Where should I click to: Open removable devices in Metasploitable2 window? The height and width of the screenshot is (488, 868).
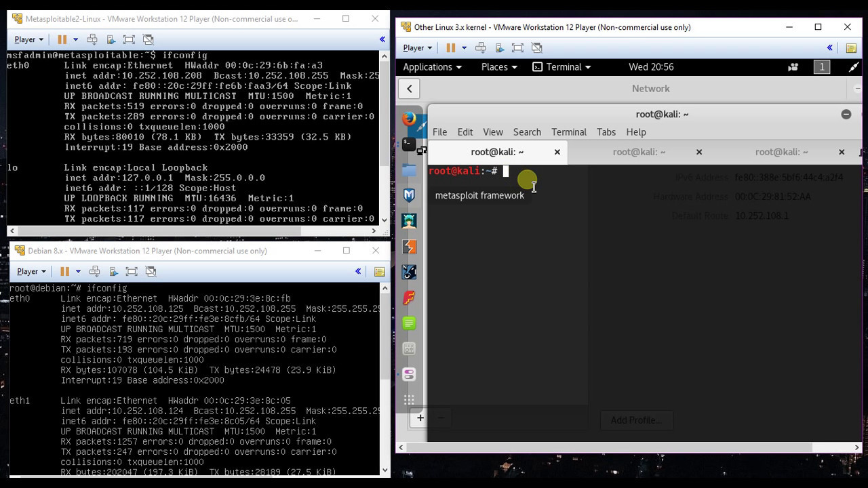click(111, 39)
